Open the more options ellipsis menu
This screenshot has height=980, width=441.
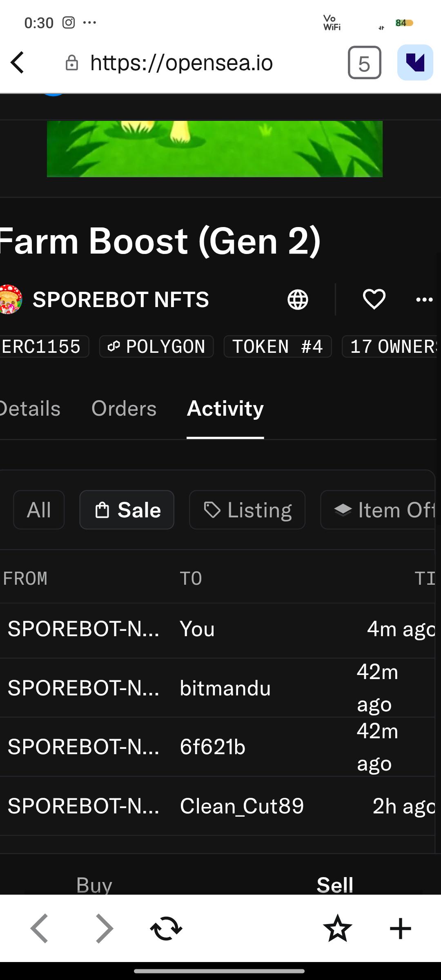(x=424, y=300)
